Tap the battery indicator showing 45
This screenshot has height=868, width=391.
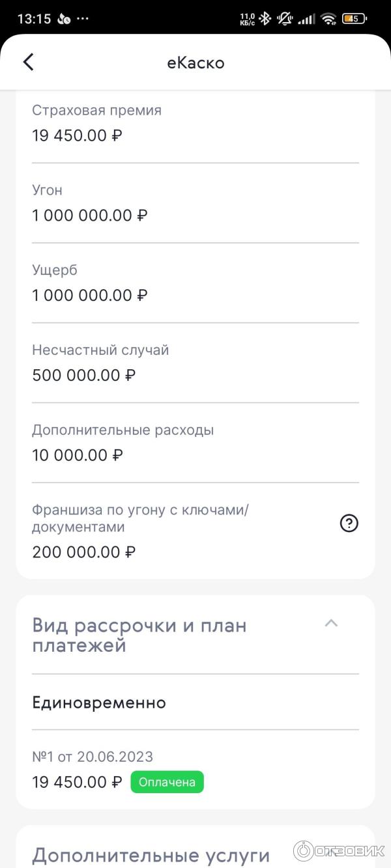354,19
